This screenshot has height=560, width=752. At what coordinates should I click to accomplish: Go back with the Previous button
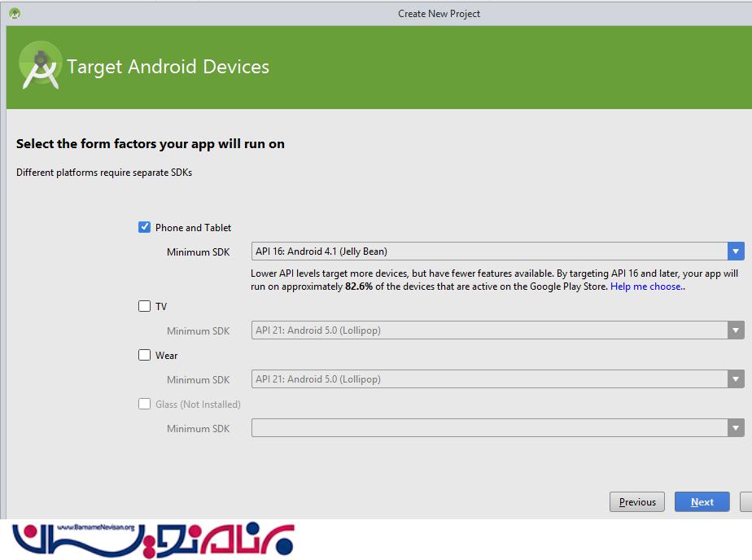[x=636, y=502]
